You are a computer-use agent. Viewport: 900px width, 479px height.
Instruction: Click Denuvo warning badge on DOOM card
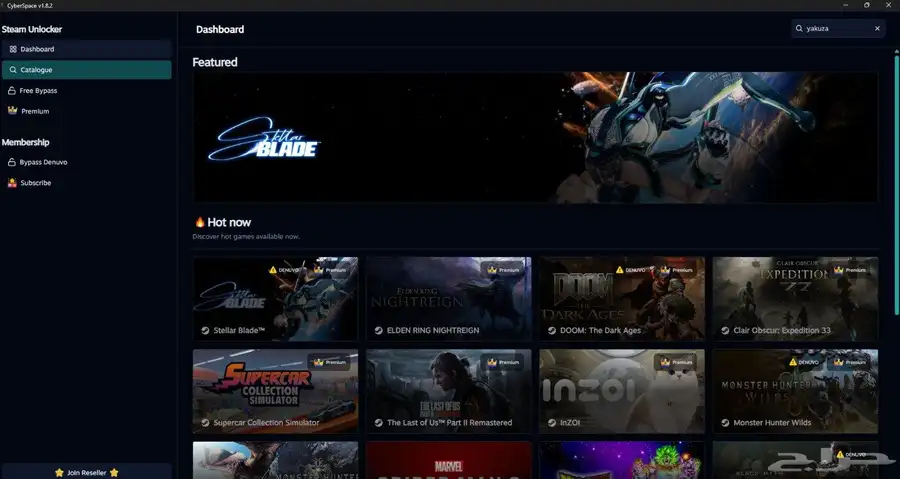(x=630, y=270)
